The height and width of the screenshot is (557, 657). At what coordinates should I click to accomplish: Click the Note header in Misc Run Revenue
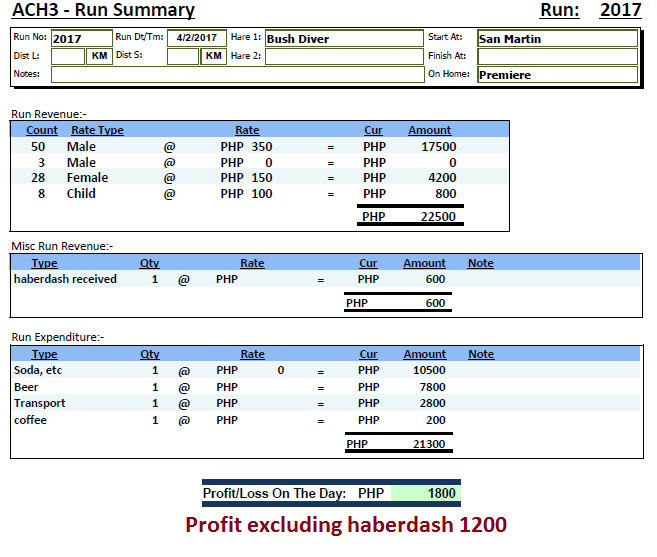tap(480, 263)
